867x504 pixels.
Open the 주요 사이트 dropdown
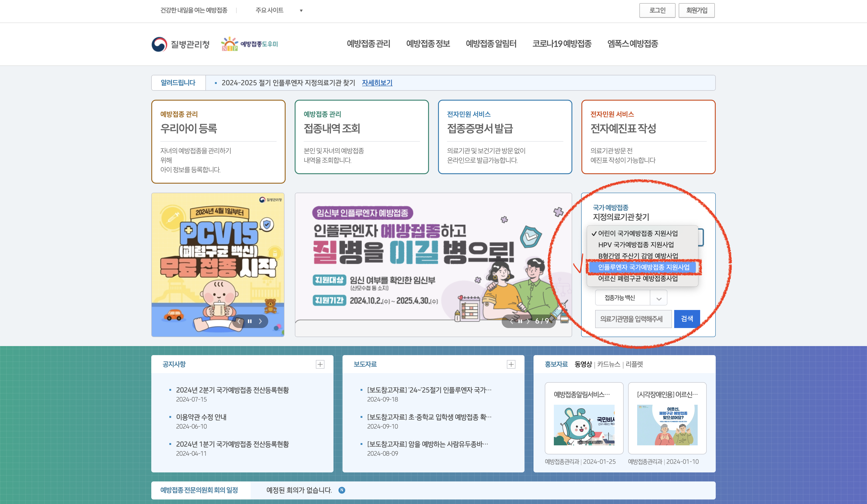coord(279,10)
